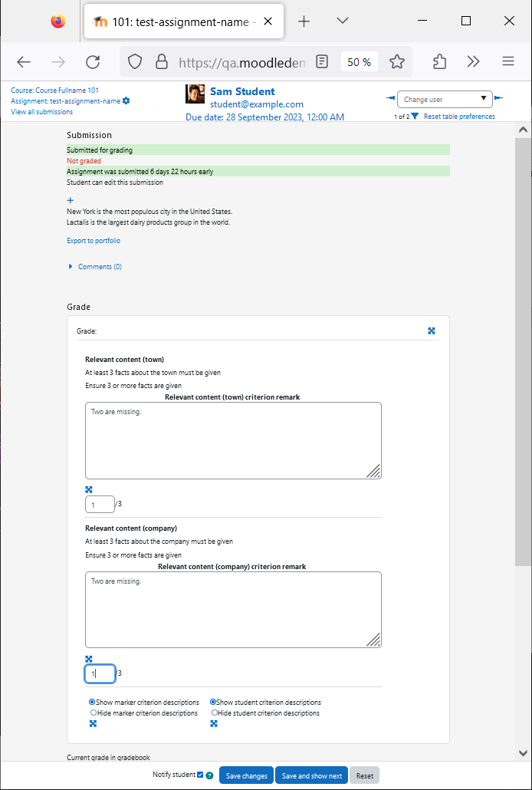532x790 pixels.
Task: Expand the company criterion region icon
Action: pos(89,659)
